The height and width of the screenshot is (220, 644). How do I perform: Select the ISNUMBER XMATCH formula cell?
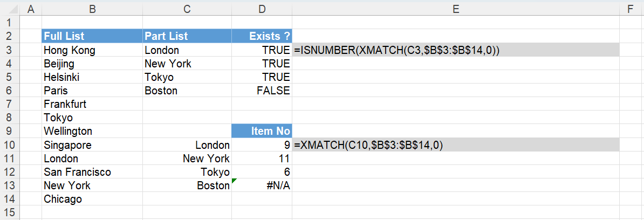(455, 50)
